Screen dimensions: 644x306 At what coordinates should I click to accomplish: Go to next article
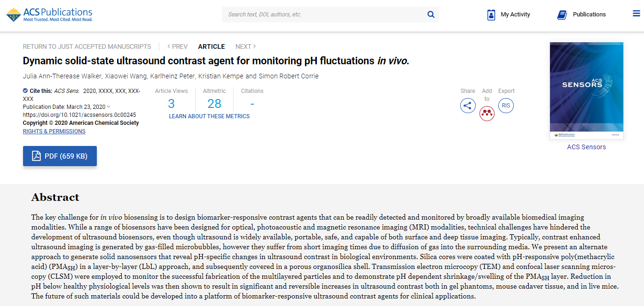(245, 46)
